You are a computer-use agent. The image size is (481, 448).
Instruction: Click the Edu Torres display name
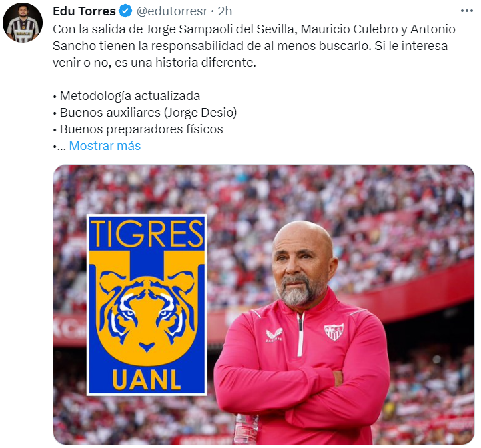[84, 11]
